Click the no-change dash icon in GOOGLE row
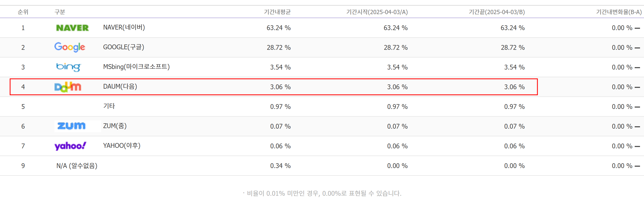 coord(637,48)
